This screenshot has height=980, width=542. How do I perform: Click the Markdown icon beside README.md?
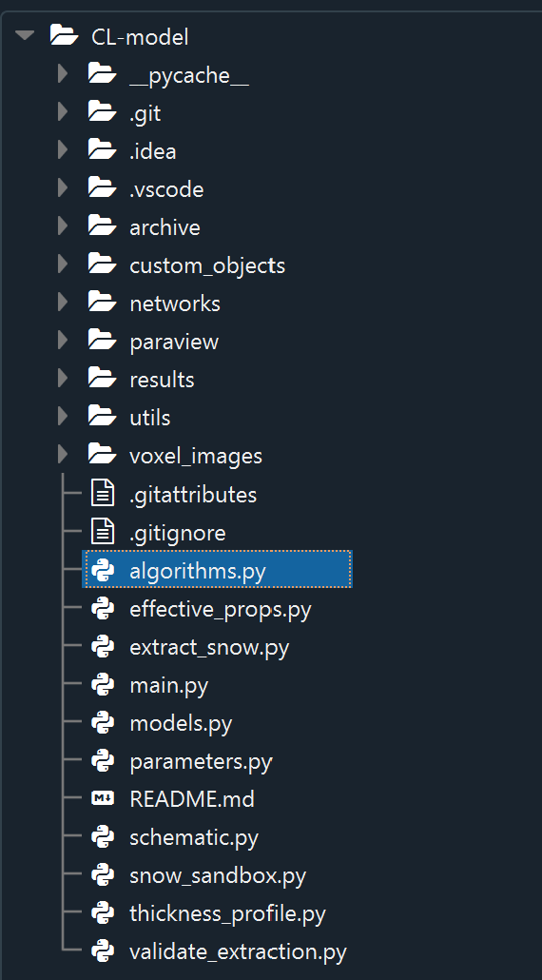click(x=103, y=798)
